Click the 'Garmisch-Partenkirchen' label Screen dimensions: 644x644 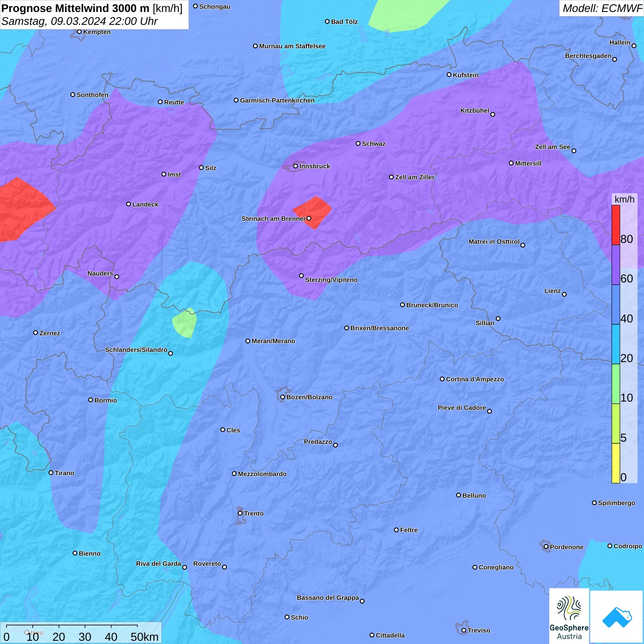[x=277, y=100]
